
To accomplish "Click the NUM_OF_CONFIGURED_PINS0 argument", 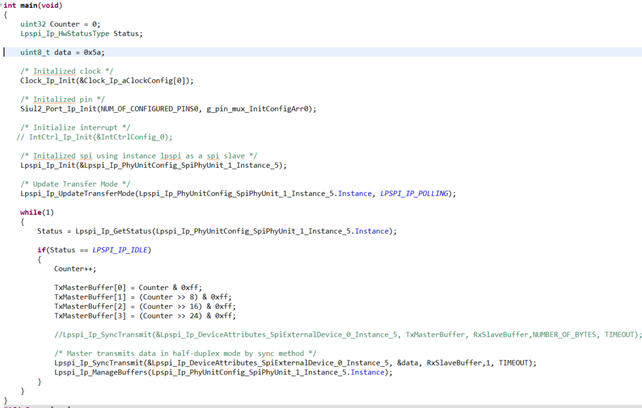I will coord(149,109).
